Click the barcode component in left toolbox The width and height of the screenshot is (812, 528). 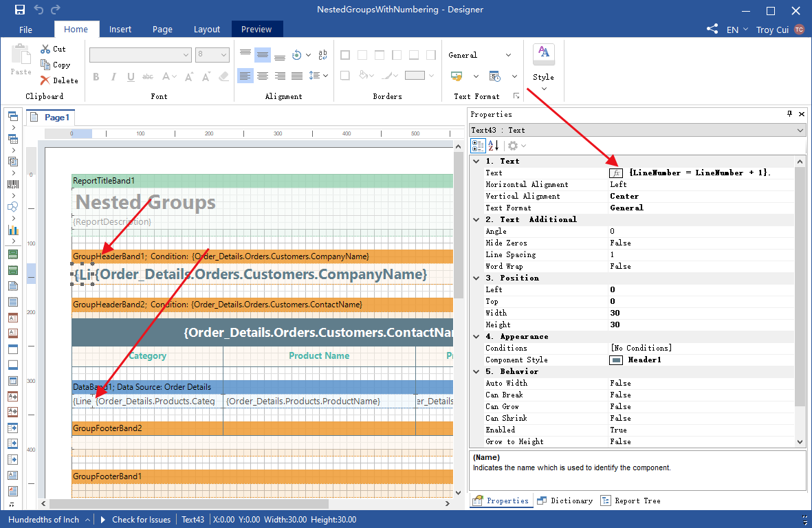(13, 184)
